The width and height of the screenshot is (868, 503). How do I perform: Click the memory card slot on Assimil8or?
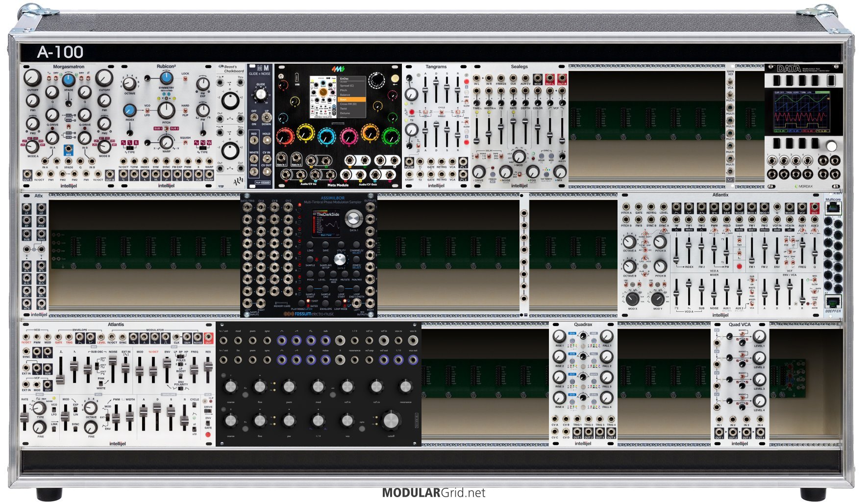(281, 303)
